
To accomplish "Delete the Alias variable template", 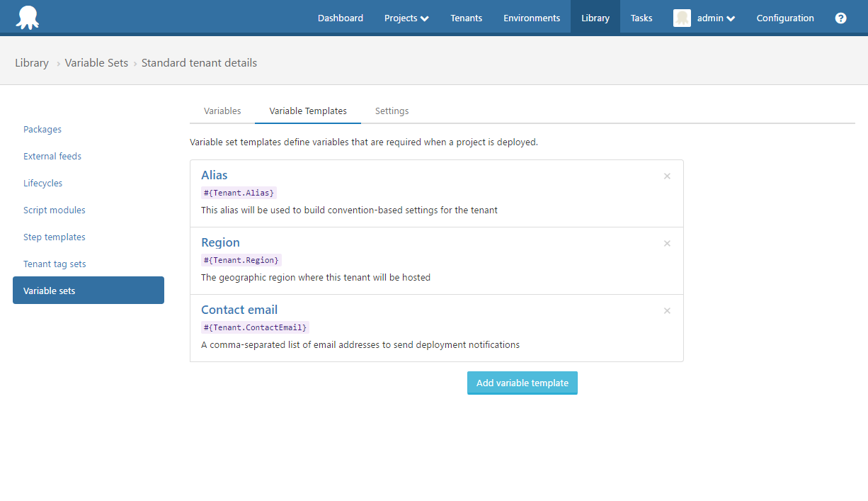I will coord(667,176).
